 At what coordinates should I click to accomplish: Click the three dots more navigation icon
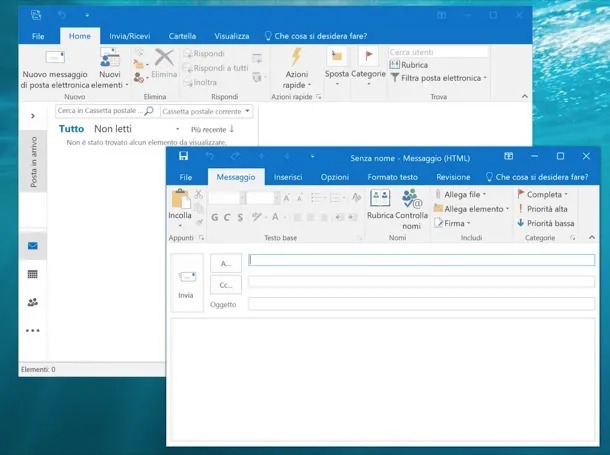point(33,331)
